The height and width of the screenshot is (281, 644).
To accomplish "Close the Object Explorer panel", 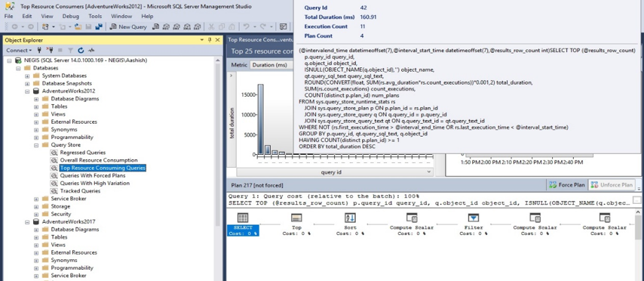I will pyautogui.click(x=218, y=40).
